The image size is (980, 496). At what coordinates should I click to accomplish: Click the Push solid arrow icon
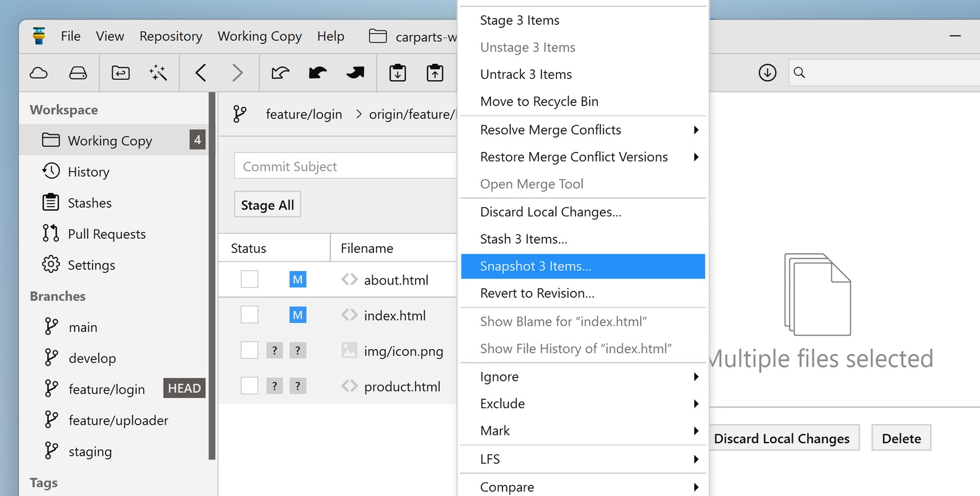pos(355,73)
